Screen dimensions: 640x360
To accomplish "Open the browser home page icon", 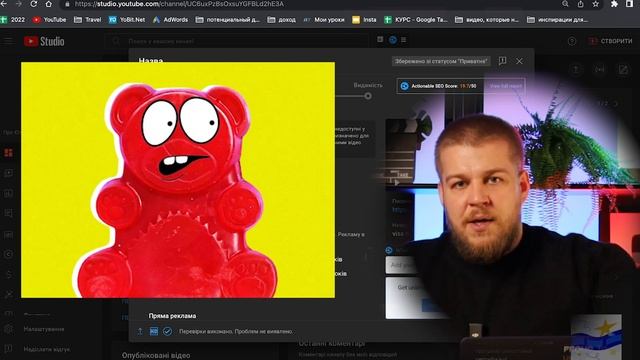I will coord(49,4).
